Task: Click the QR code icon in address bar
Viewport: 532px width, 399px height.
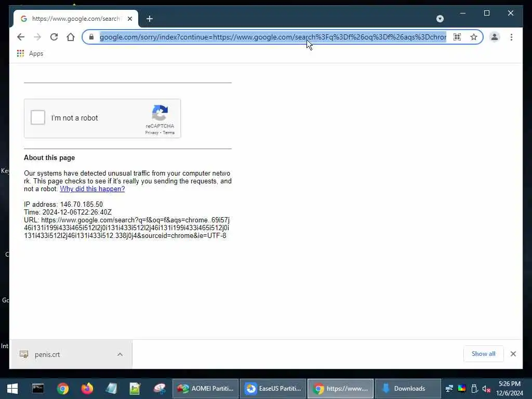Action: [x=457, y=37]
